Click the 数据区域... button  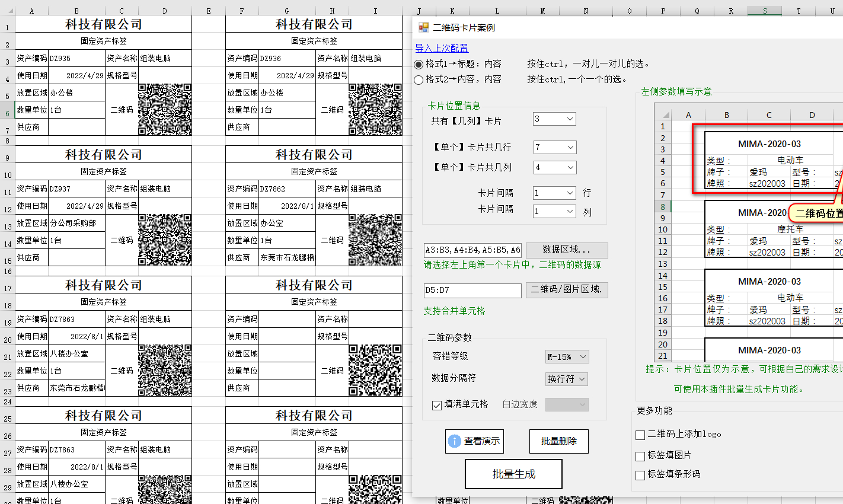click(567, 250)
